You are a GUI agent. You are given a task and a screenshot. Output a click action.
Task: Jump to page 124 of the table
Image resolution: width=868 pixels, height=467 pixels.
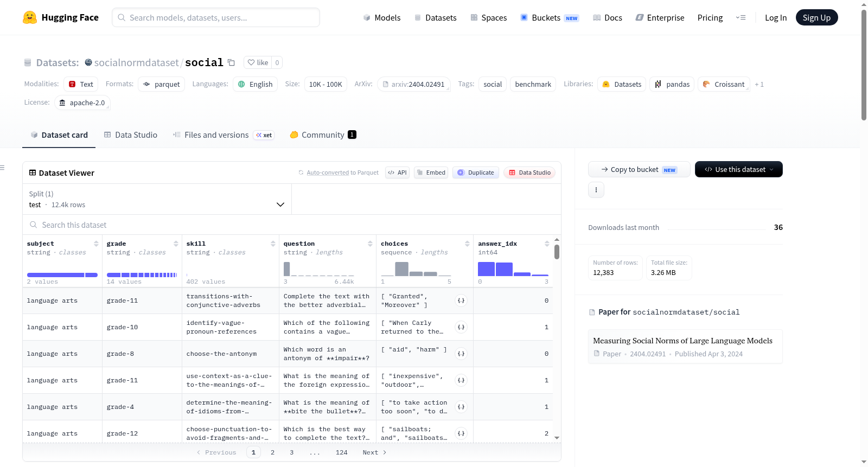tap(341, 452)
